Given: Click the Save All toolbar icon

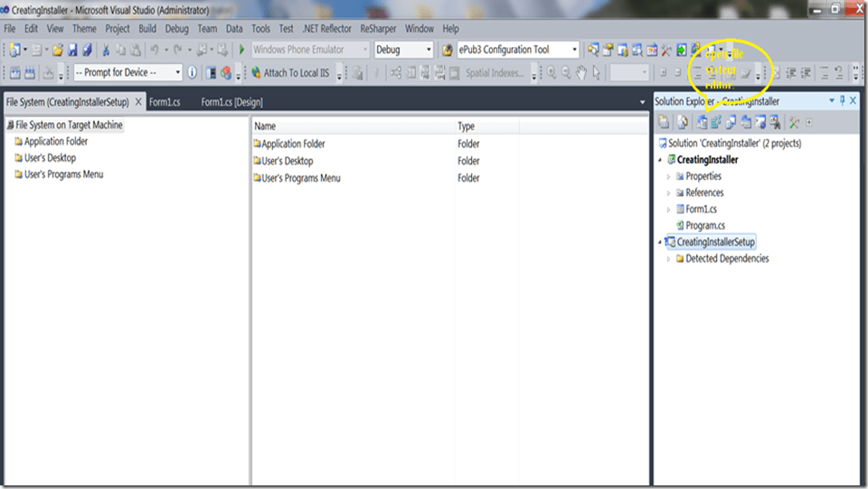Looking at the screenshot, I should [x=88, y=51].
